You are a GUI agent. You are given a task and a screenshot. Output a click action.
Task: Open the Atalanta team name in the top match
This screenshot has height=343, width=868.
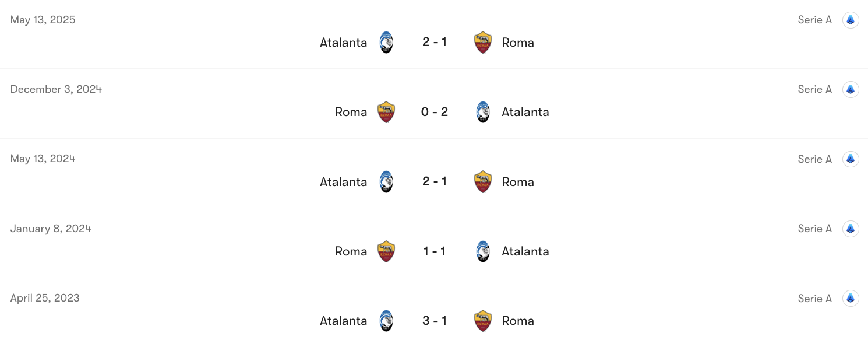pos(343,42)
